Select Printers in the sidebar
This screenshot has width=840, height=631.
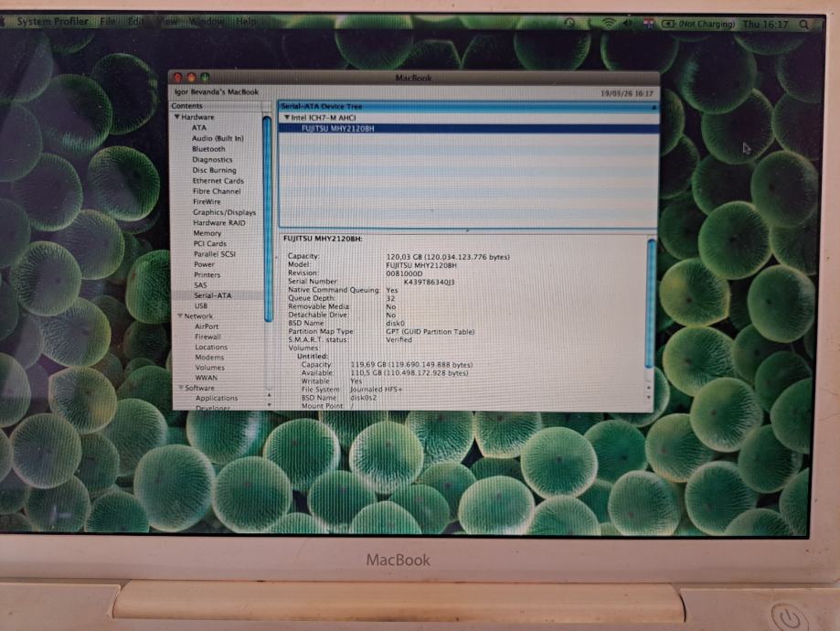[207, 274]
